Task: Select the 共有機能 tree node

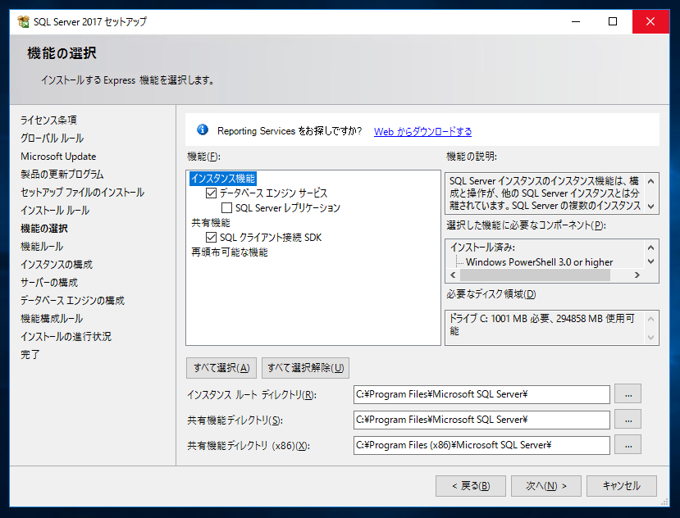Action: point(211,223)
